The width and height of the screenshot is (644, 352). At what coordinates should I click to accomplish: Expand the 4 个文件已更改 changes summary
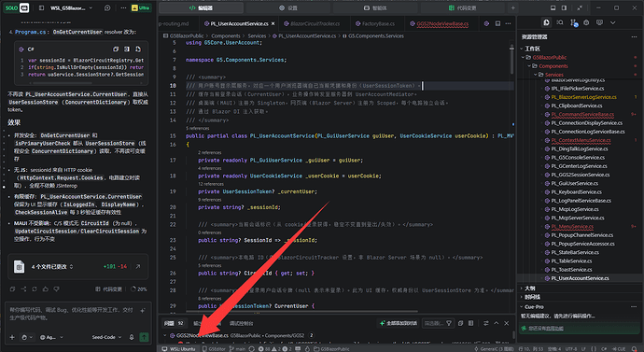pos(52,266)
